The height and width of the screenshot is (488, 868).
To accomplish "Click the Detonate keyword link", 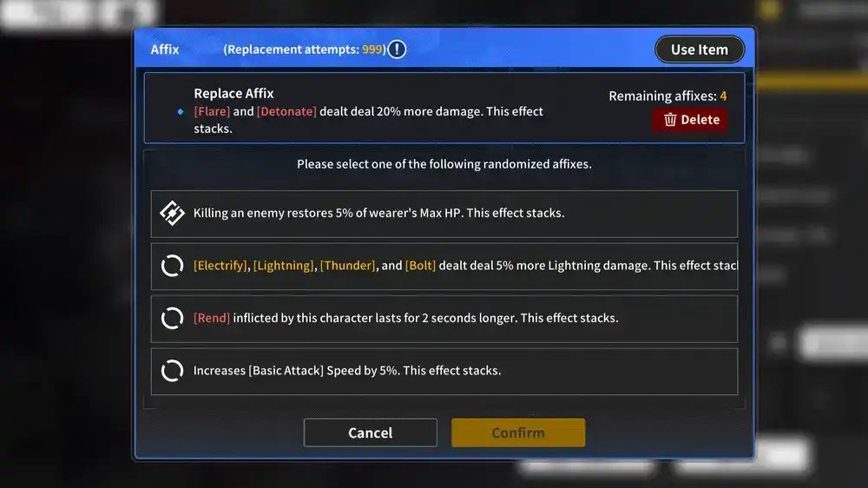I will click(286, 111).
